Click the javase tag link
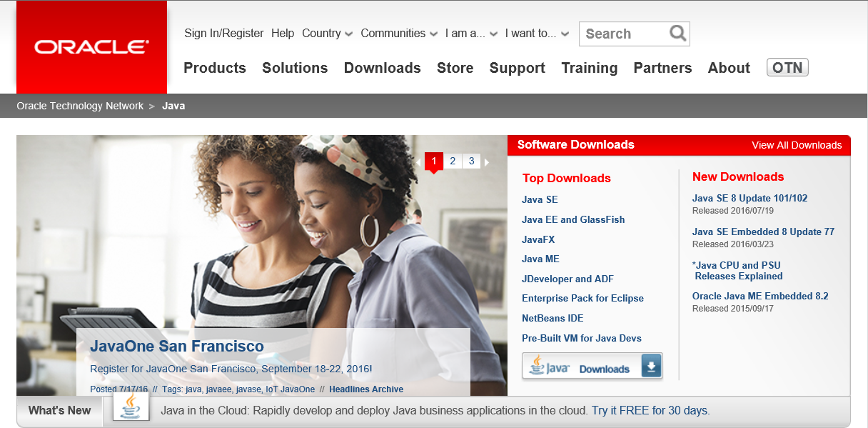The height and width of the screenshot is (428, 868). (x=247, y=389)
